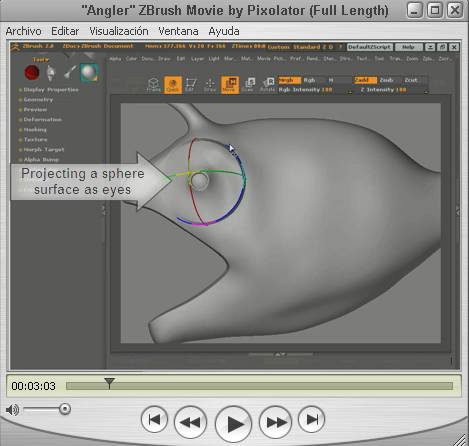This screenshot has height=446, width=469.
Task: Switch to Standard interface layout
Action: click(x=306, y=47)
